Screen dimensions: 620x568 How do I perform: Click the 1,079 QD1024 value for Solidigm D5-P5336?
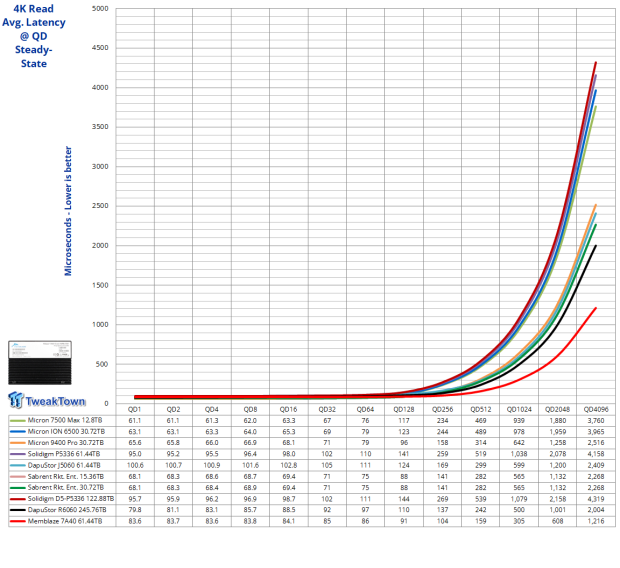[519, 499]
